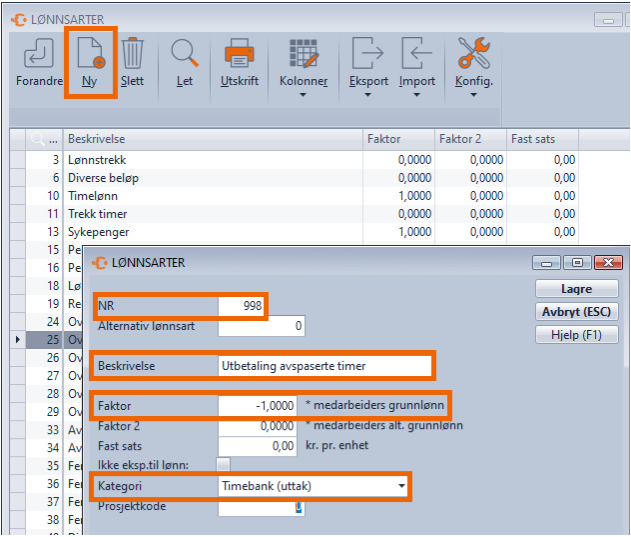Click the Slett trash can icon

click(132, 53)
